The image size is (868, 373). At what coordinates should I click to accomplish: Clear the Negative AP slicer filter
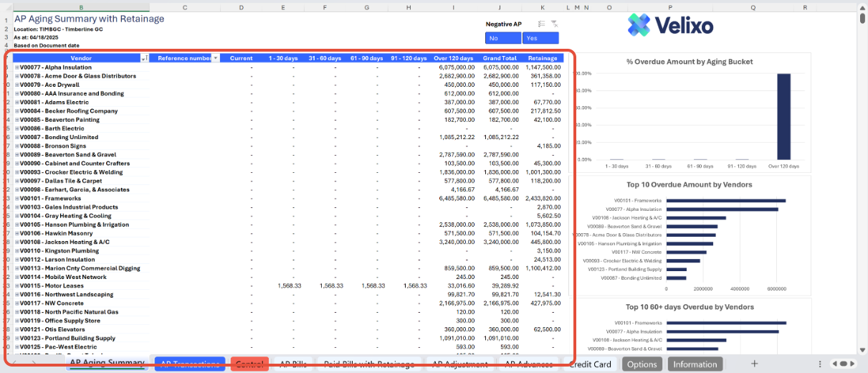(554, 24)
